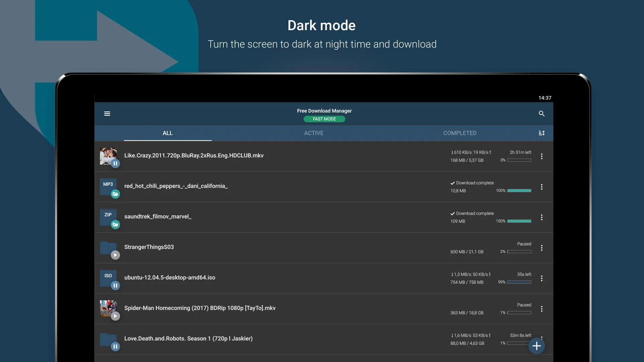
Task: Switch to the ACTIVE tab
Action: coord(314,133)
